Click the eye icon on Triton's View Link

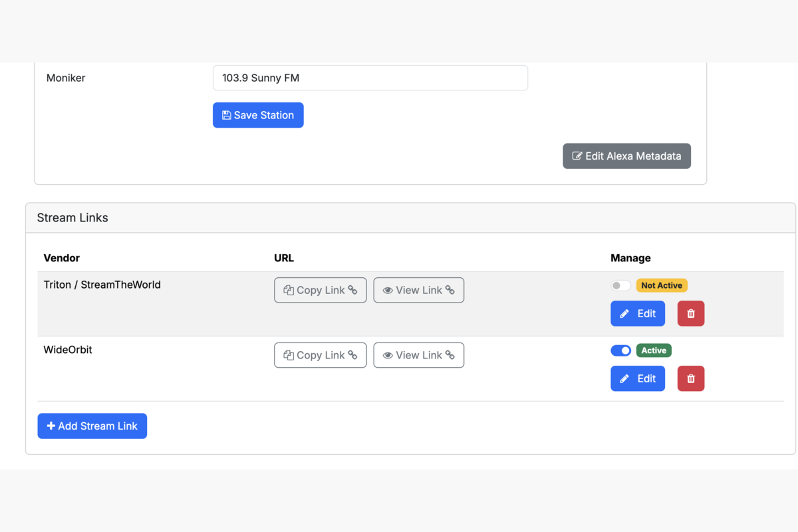tap(388, 290)
